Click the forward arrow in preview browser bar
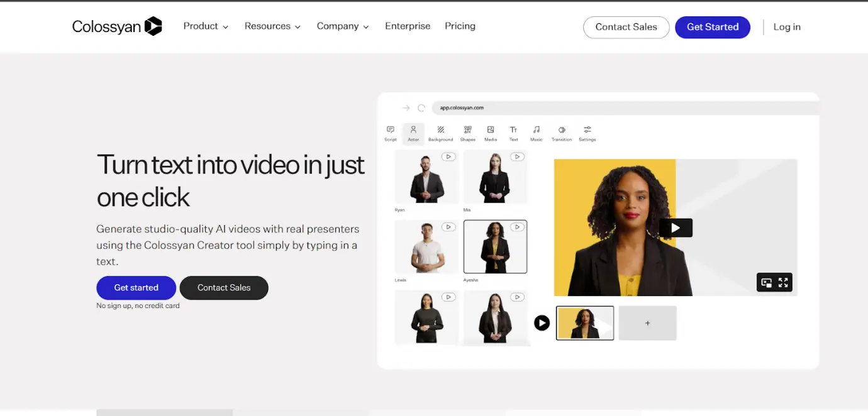Image resolution: width=868 pixels, height=416 pixels. 406,108
